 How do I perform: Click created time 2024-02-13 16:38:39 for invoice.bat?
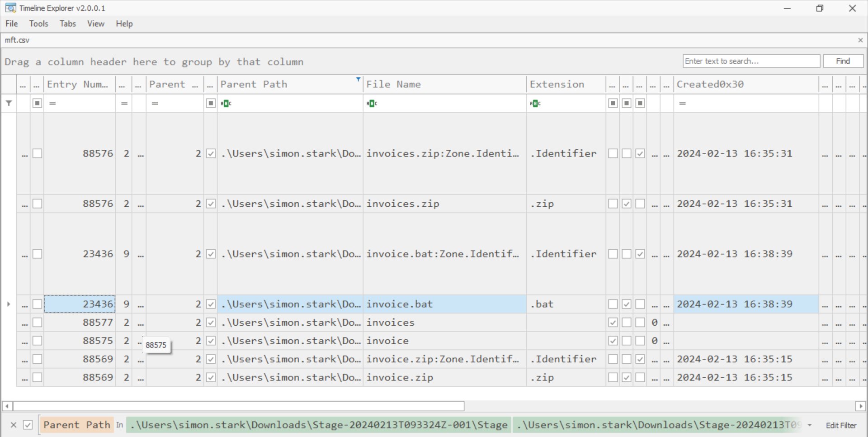746,304
